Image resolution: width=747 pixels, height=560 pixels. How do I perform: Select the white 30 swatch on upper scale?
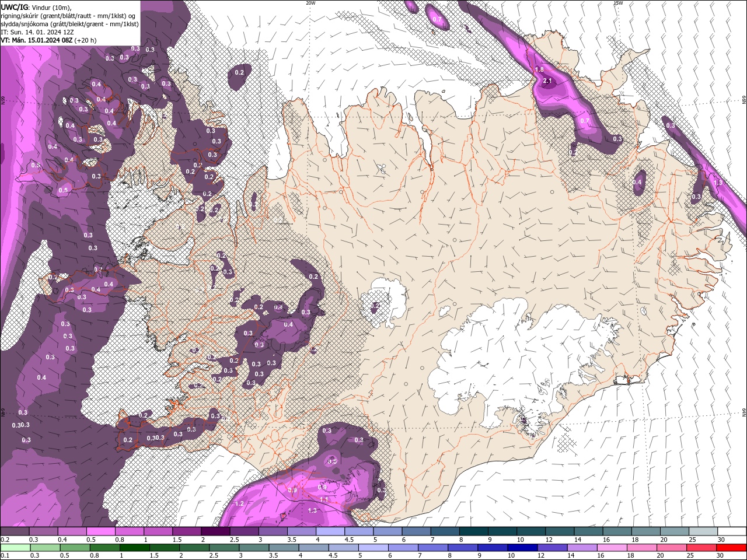click(732, 531)
